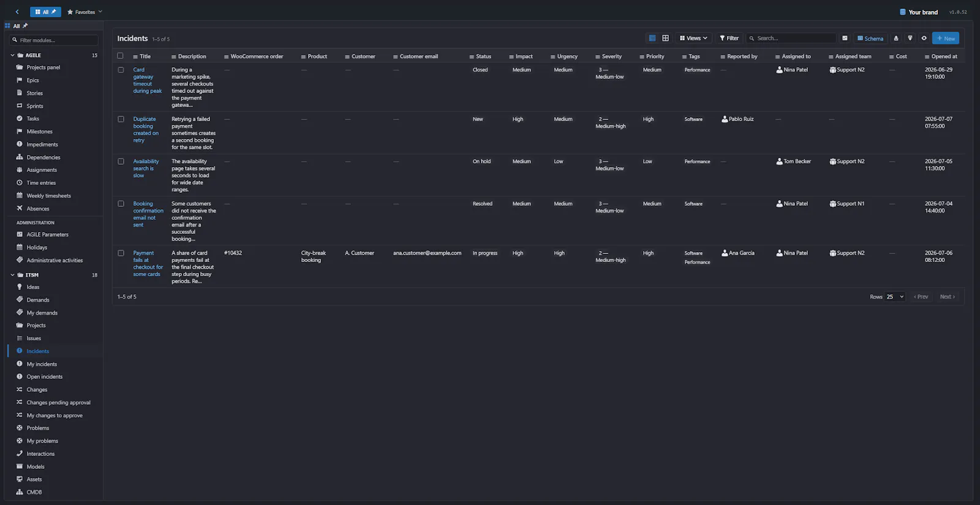
Task: Check the Payment fails at checkout checkbox
Action: coord(121,253)
